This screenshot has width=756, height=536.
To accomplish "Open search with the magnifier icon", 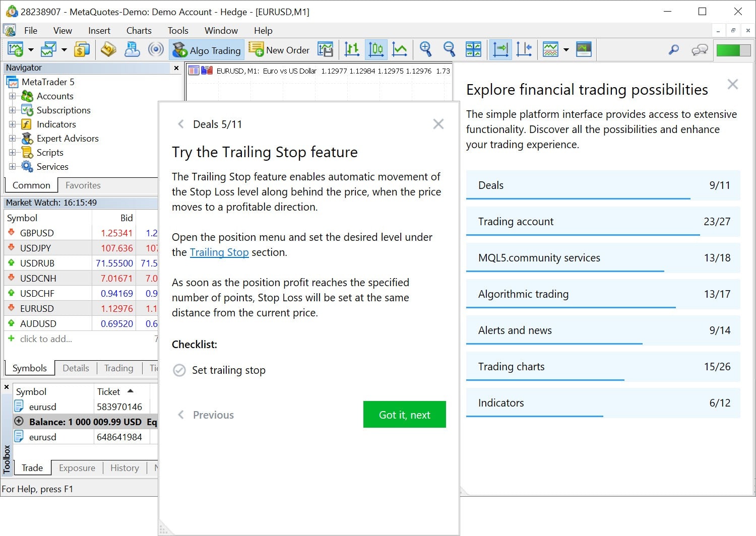I will (673, 50).
